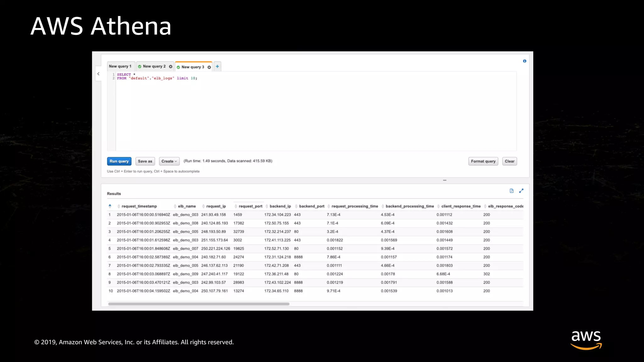
Task: Select backend IP 172.52.71.130
Action: 276,249
